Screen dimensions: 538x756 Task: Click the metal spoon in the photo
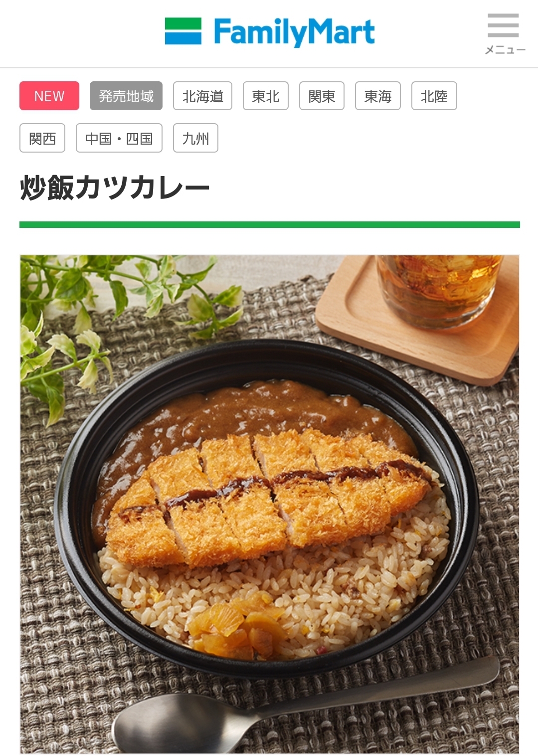[x=299, y=708]
